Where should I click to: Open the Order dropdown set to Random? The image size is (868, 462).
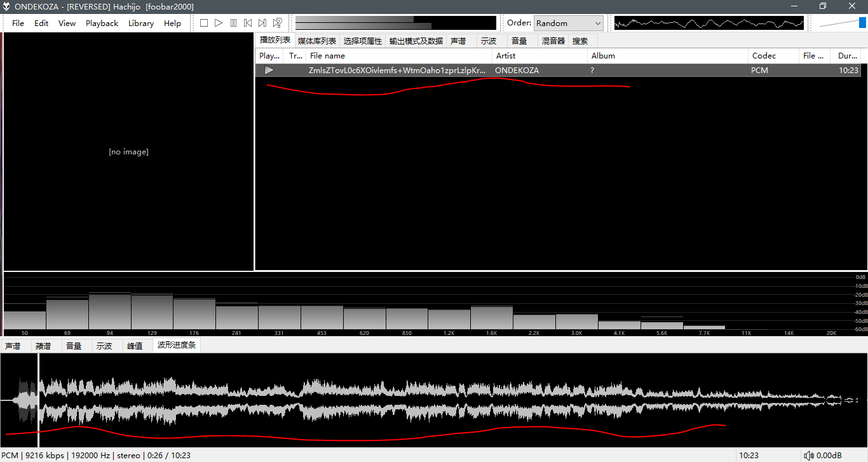pos(568,23)
